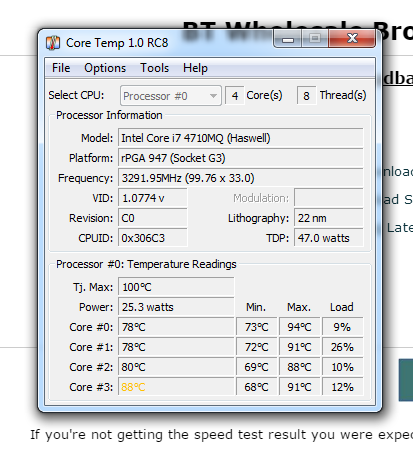
Task: Click Core #0 current temperature 78°C
Action: tap(176, 327)
